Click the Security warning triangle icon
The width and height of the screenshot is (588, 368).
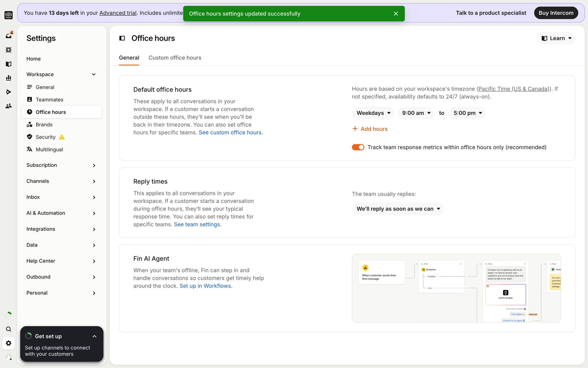click(x=62, y=137)
